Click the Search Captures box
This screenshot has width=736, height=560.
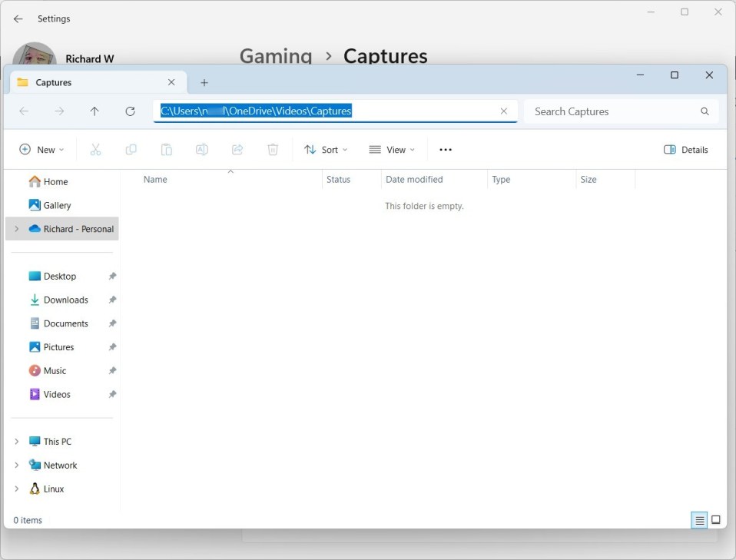(621, 111)
